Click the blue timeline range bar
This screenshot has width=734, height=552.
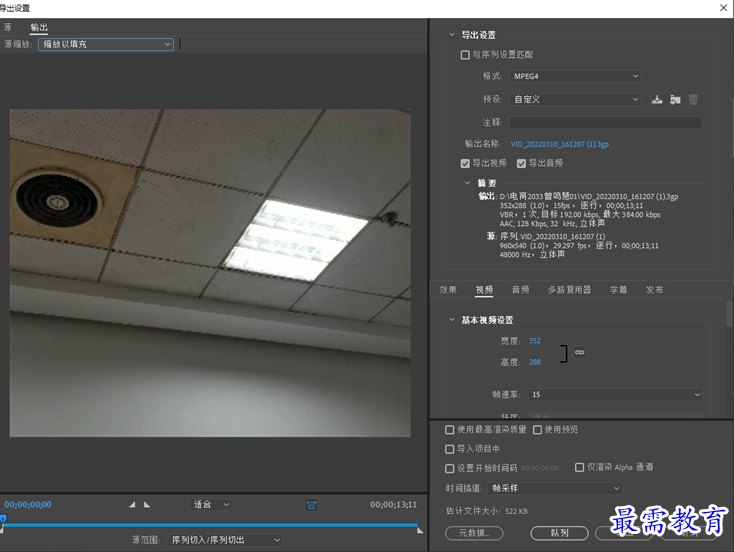(210, 525)
